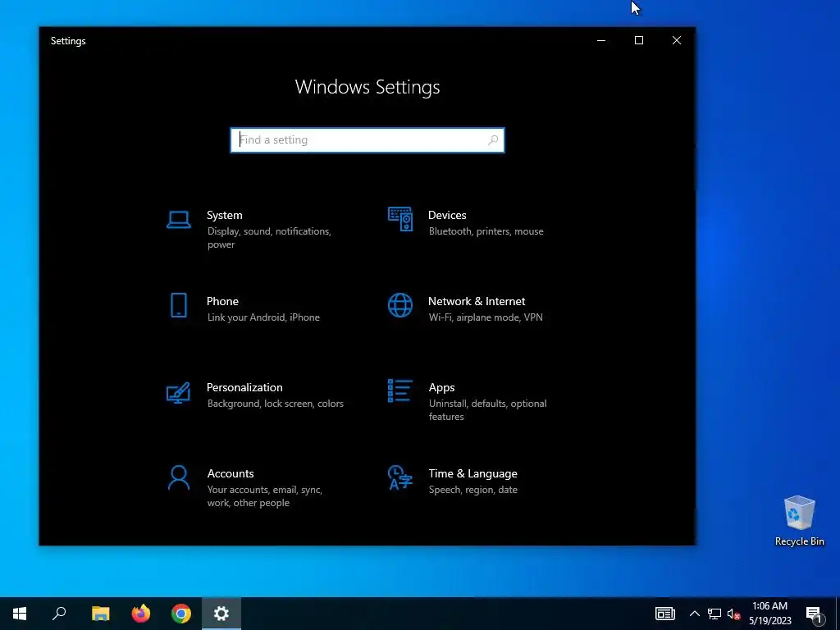Open the Windows Start menu
840x630 pixels.
(20, 614)
